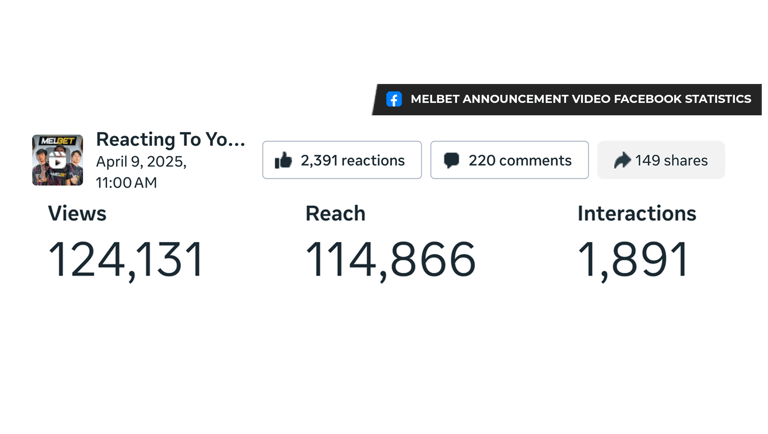
Task: Click the comment bubble icon
Action: click(452, 160)
